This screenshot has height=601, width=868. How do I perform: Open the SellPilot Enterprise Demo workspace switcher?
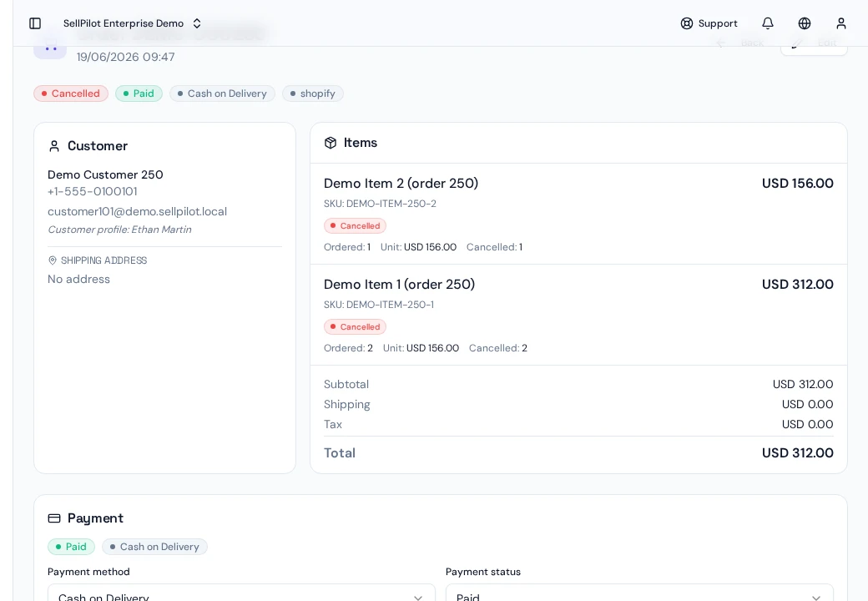coord(132,23)
